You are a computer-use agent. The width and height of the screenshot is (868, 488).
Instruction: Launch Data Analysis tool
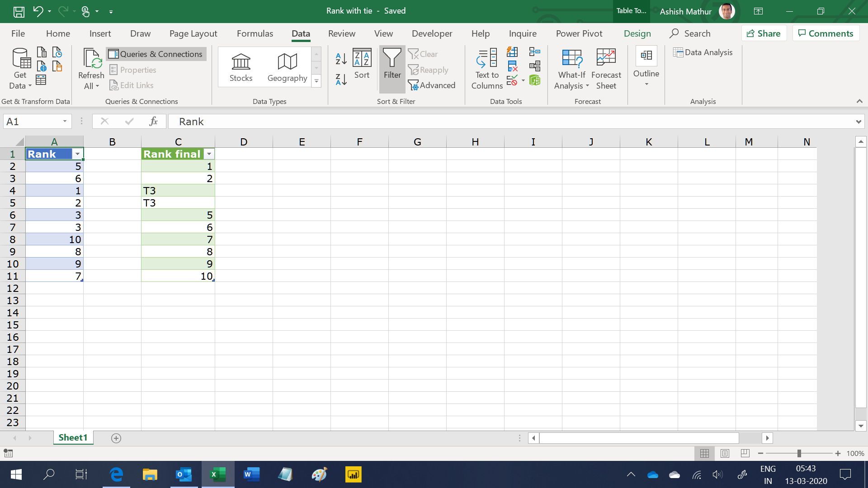coord(703,52)
